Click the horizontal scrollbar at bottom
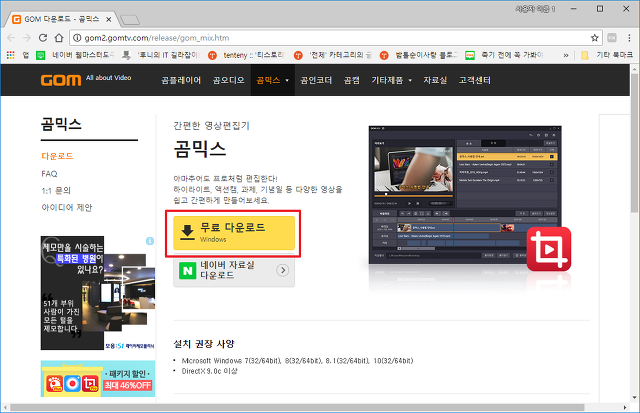This screenshot has width=640, height=413. coord(297,408)
